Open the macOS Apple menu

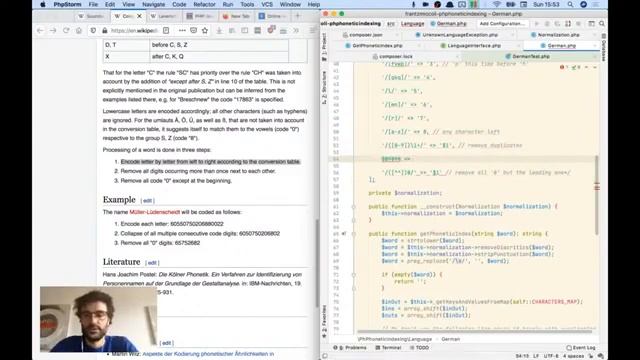42,4
